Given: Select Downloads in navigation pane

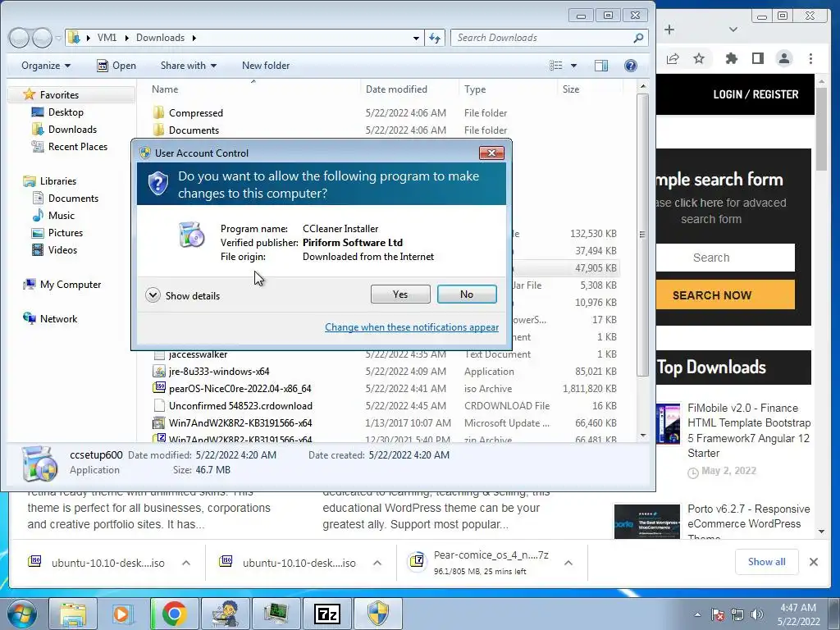Looking at the screenshot, I should (72, 129).
